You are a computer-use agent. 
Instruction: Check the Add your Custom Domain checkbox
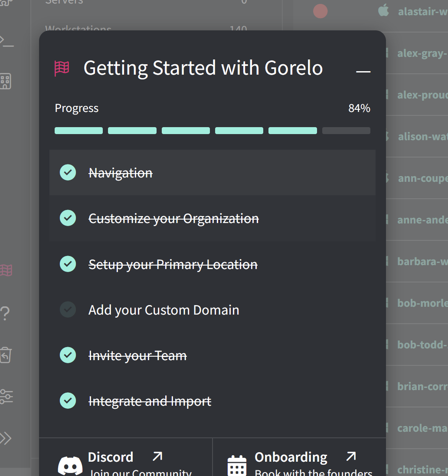pos(68,310)
